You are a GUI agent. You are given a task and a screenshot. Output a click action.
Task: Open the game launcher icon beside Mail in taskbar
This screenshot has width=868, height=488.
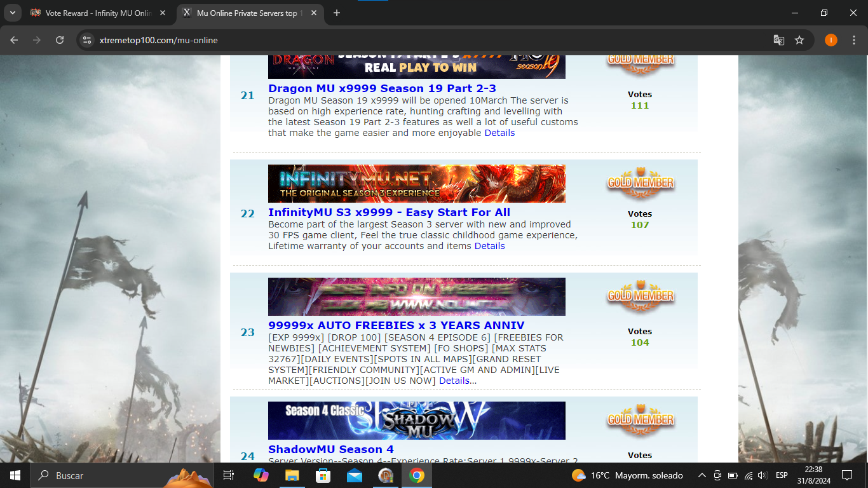point(386,475)
